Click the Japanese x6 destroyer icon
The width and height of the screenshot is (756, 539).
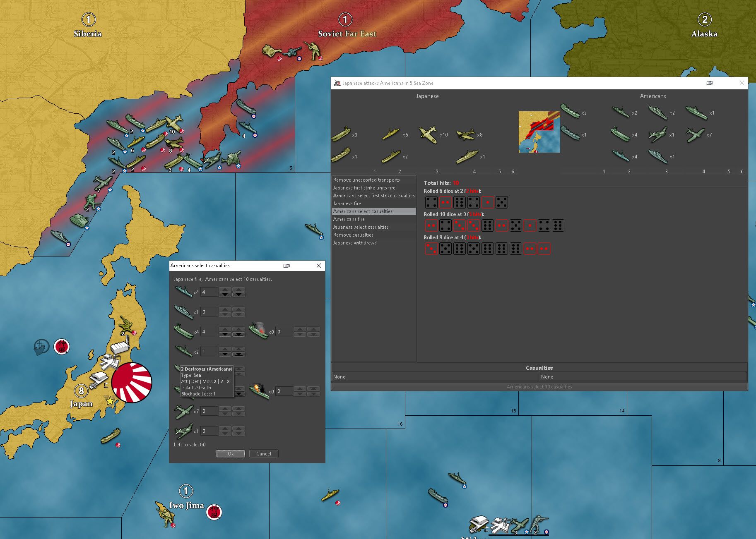click(391, 134)
